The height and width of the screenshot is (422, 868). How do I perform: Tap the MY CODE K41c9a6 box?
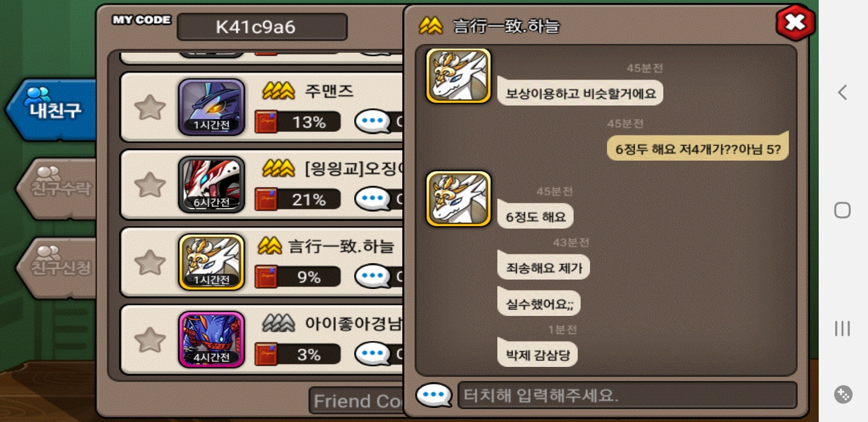tap(262, 27)
